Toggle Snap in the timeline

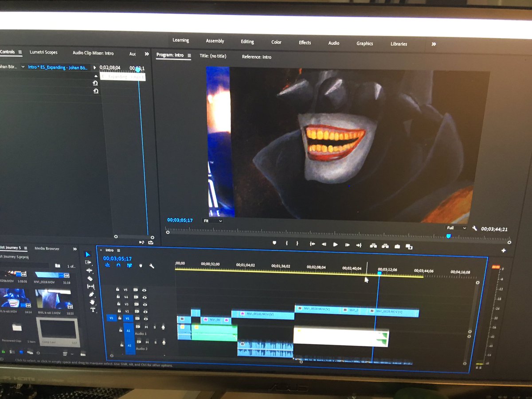point(118,266)
